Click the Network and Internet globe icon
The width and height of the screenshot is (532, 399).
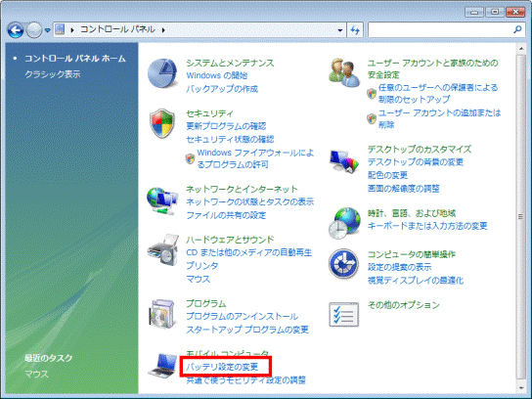[162, 200]
